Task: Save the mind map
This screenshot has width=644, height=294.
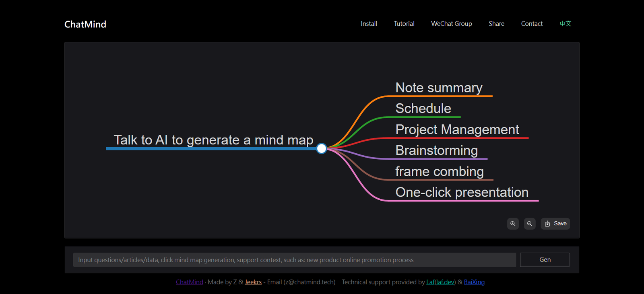Action: coord(555,224)
